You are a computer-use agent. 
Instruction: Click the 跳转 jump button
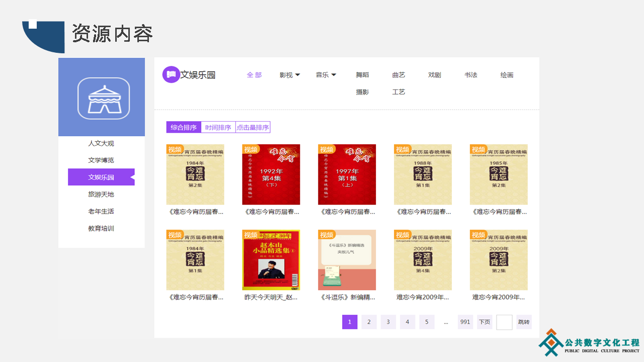(x=524, y=322)
